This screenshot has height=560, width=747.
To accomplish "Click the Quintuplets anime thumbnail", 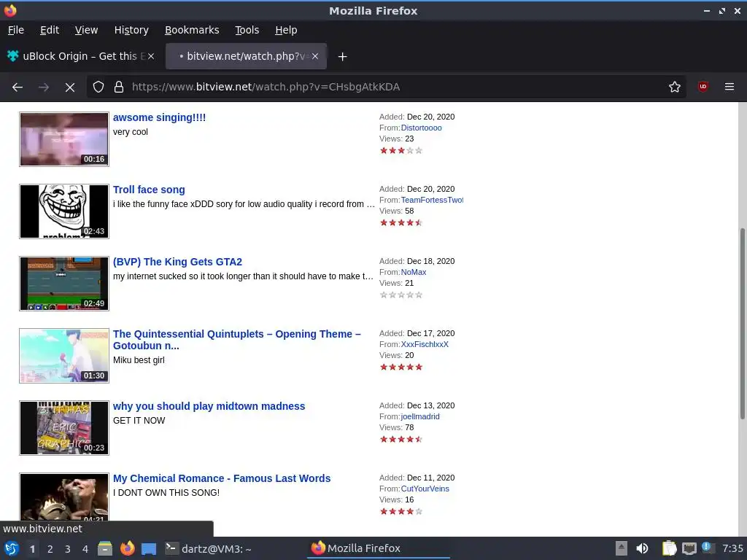I will [64, 356].
